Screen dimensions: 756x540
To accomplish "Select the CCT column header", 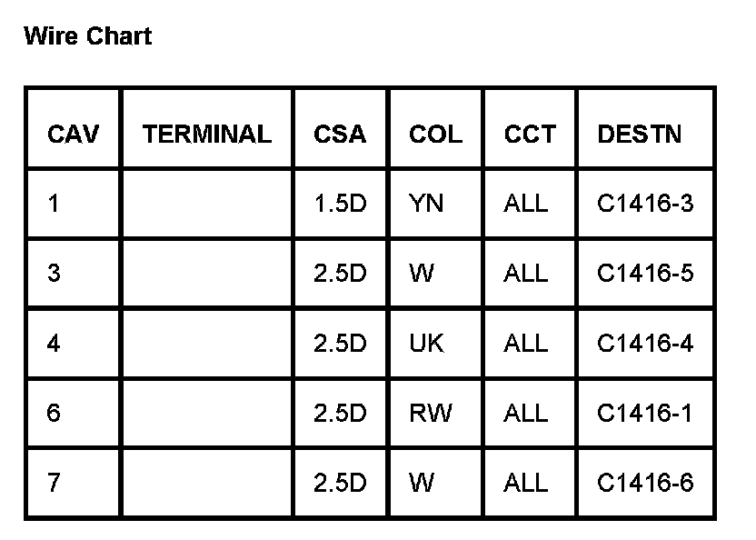I will click(x=530, y=135).
